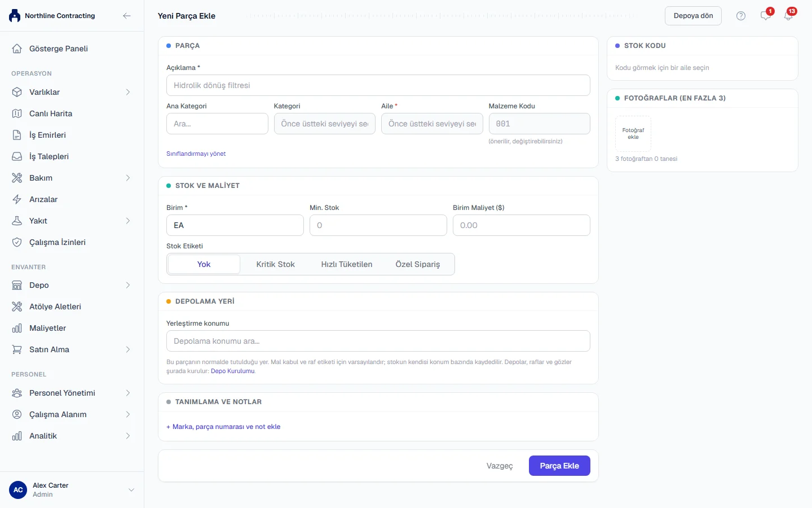Click the Gösterge Paneli home icon

[x=17, y=49]
